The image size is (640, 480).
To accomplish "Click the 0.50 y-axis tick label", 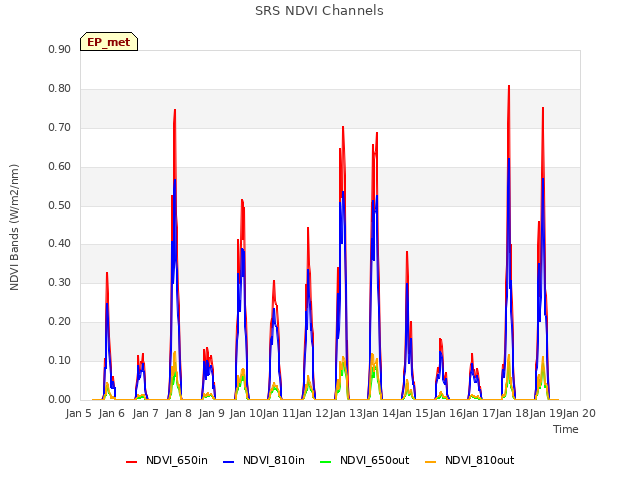I will [x=60, y=205].
